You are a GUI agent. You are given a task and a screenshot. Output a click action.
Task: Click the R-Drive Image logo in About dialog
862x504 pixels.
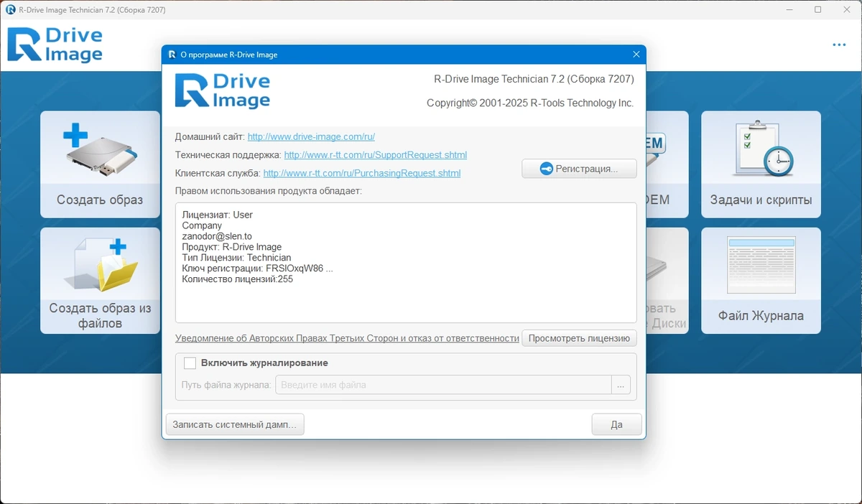click(223, 91)
